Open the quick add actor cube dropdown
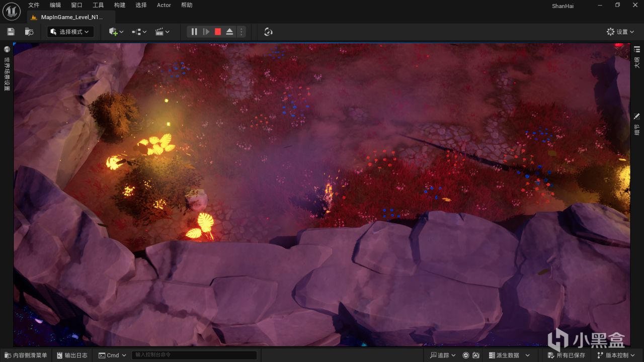 click(116, 32)
